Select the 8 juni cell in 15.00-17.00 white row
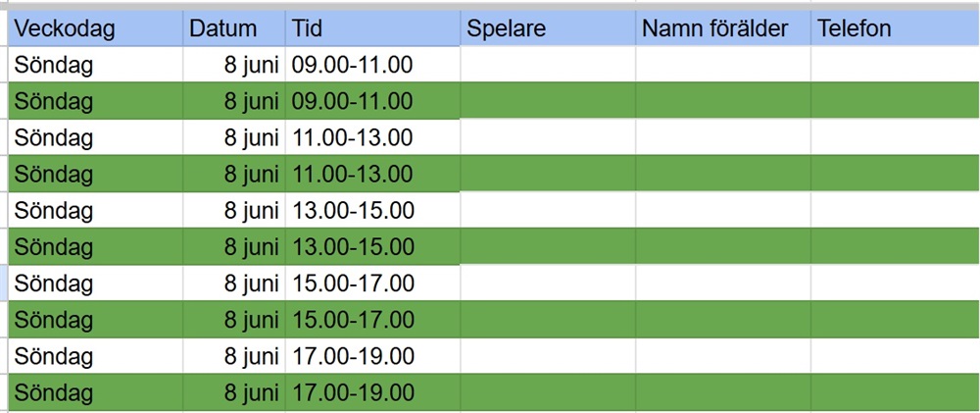 pyautogui.click(x=233, y=284)
